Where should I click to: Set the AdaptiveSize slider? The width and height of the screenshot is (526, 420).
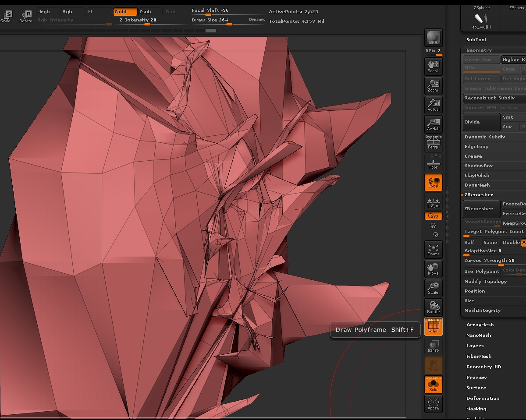[494, 252]
